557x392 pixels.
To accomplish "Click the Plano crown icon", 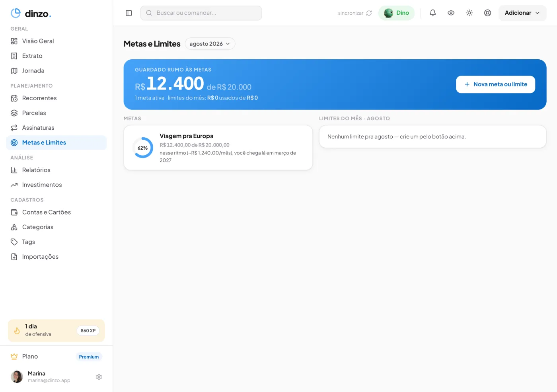I will 14,357.
